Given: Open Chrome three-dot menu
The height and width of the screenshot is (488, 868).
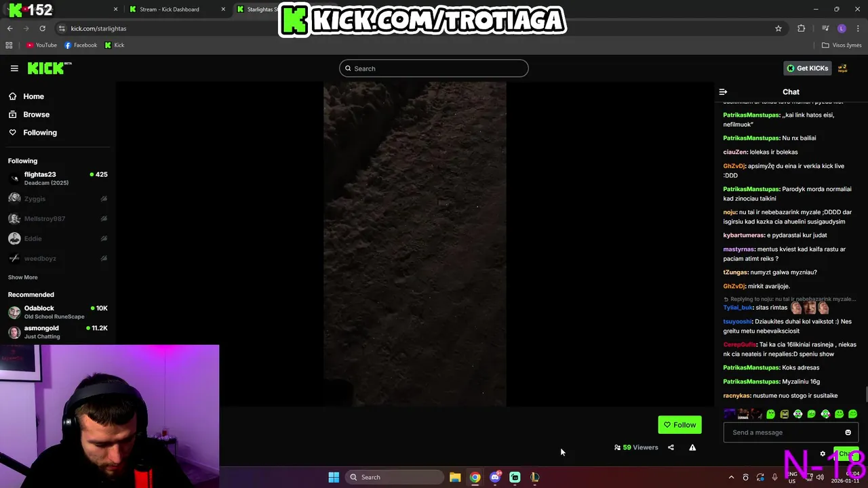Looking at the screenshot, I should tap(859, 28).
